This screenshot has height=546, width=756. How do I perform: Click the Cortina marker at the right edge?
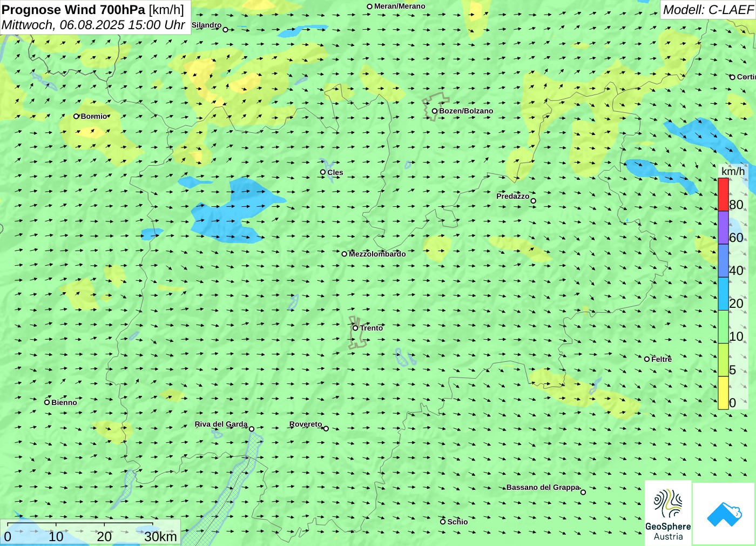(732, 77)
